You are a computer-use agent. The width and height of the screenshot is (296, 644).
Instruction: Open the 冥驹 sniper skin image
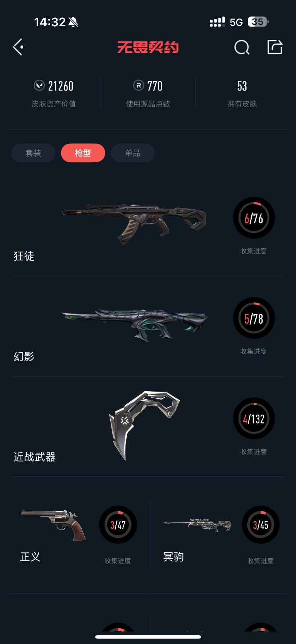[x=197, y=525]
